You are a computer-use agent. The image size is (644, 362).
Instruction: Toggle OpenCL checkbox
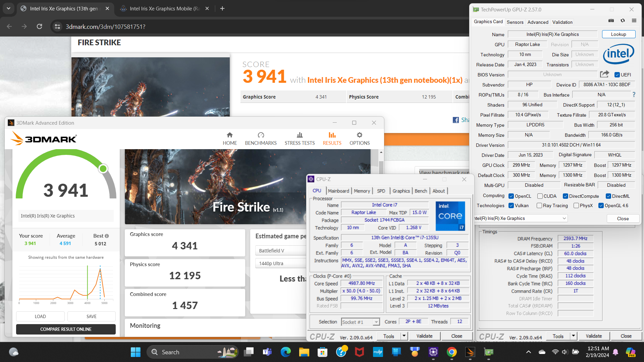tap(511, 196)
